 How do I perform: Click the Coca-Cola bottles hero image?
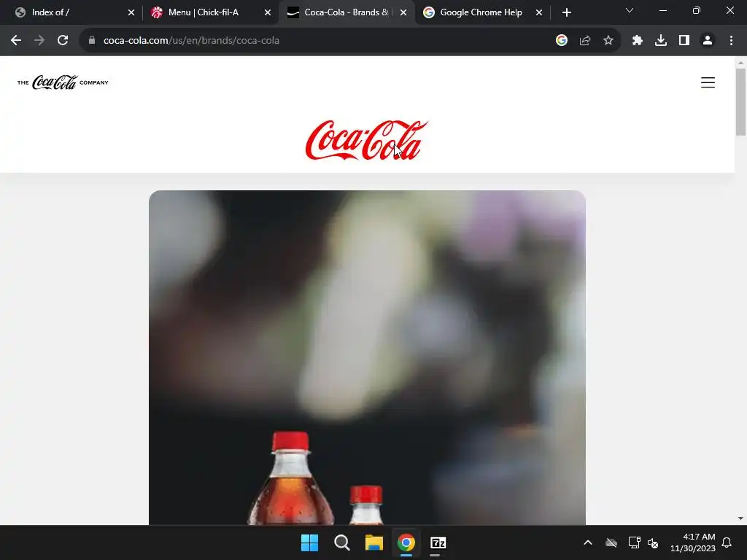pyautogui.click(x=367, y=357)
